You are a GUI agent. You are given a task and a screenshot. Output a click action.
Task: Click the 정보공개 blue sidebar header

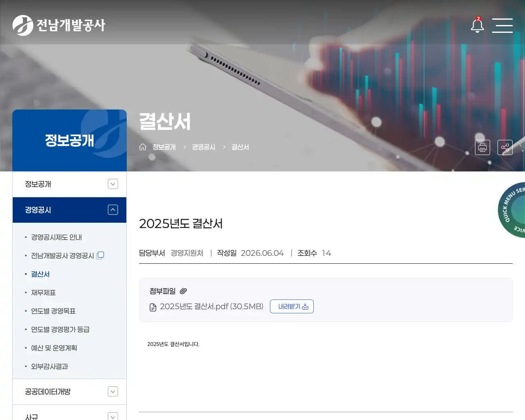69,140
